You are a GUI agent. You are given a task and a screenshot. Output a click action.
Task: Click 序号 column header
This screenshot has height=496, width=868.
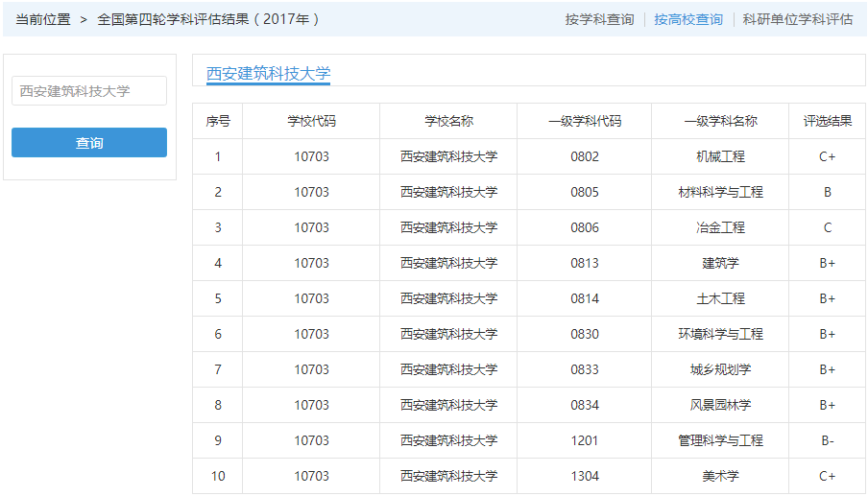pyautogui.click(x=218, y=121)
